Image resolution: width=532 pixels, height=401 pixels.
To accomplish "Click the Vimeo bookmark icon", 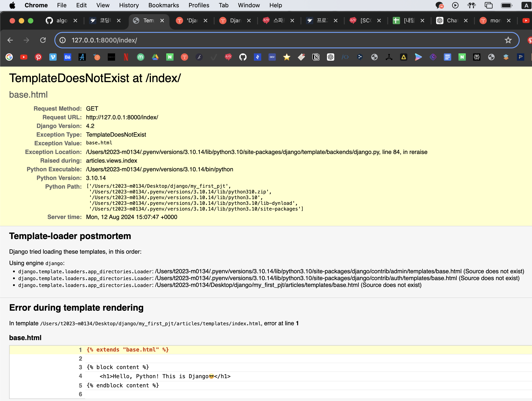I will pyautogui.click(x=53, y=57).
